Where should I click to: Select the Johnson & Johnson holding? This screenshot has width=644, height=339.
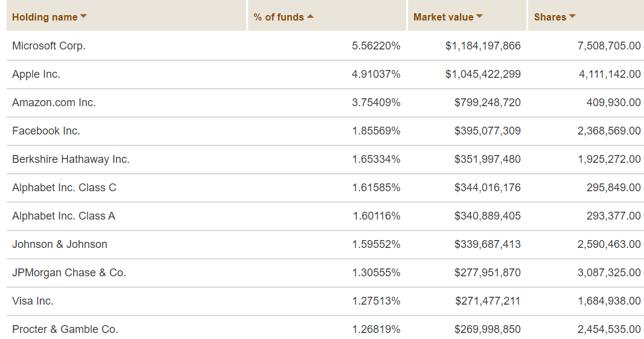pos(60,244)
